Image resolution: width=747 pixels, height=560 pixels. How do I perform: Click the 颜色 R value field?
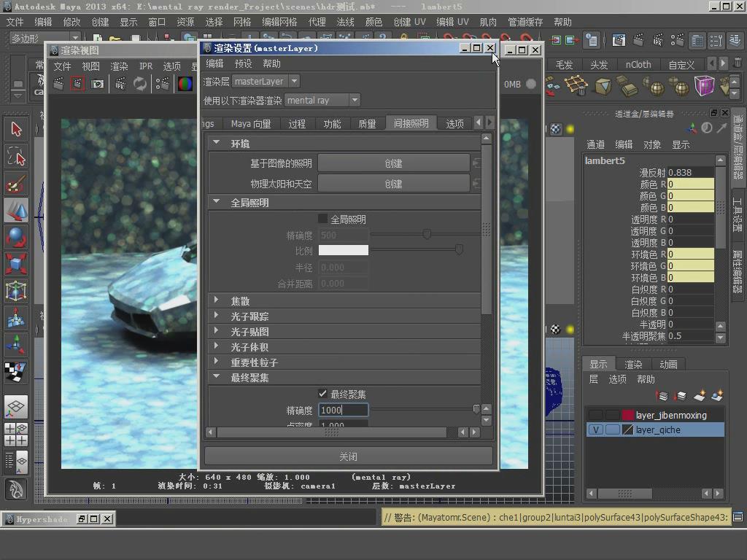click(690, 184)
